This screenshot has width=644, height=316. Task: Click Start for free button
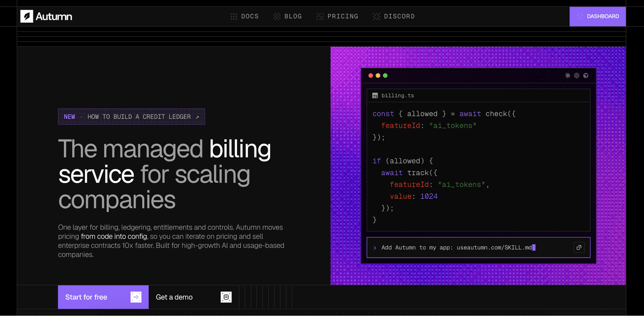coord(103,297)
